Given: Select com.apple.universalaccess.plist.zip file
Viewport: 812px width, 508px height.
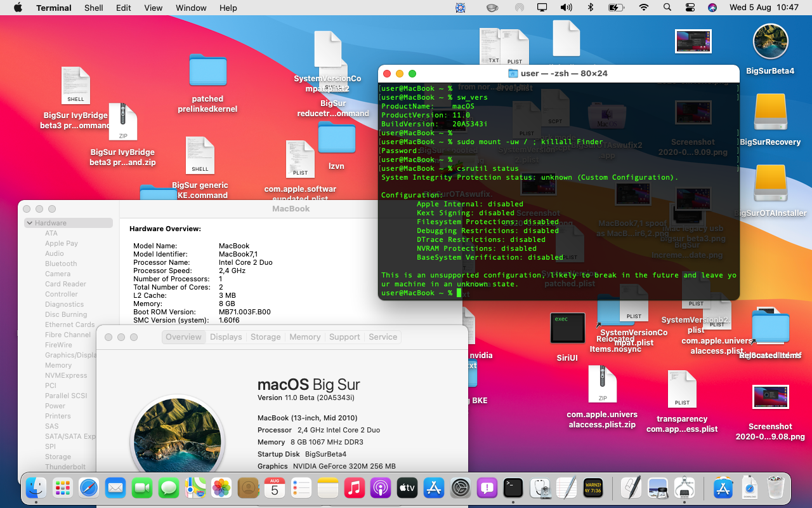Looking at the screenshot, I should [x=603, y=384].
